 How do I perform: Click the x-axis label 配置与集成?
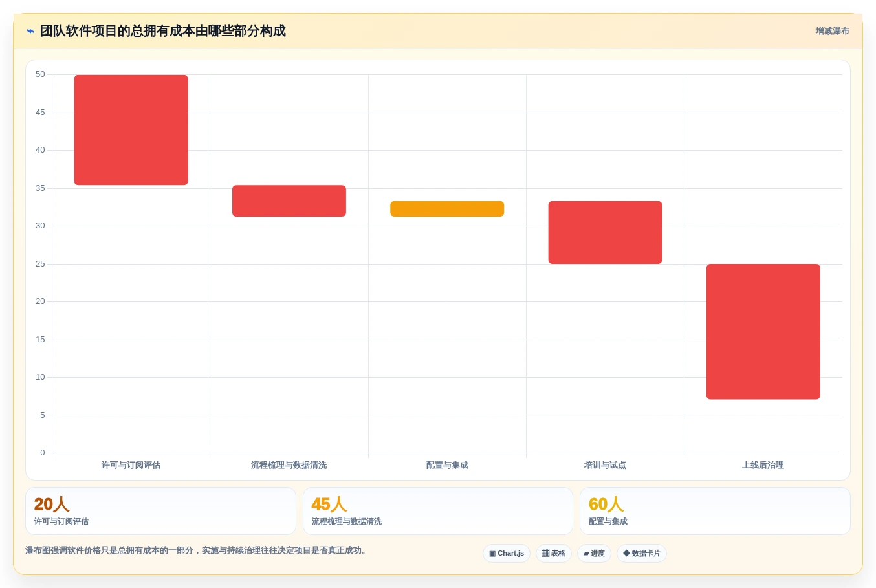click(x=447, y=465)
